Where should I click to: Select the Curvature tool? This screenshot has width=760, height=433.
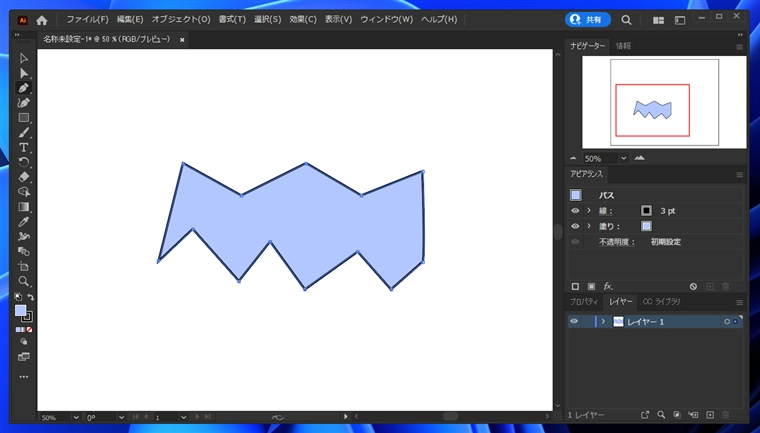(x=23, y=103)
